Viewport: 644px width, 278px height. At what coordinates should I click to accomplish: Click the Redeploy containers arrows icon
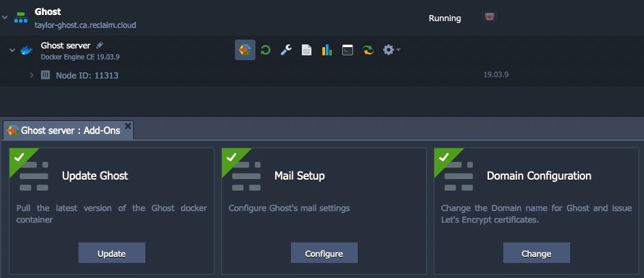click(368, 50)
